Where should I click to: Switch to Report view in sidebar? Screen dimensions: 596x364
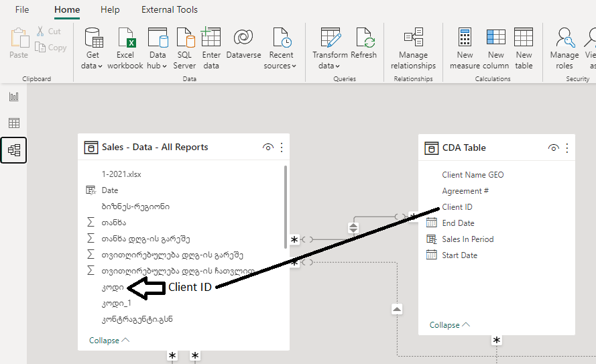(13, 97)
